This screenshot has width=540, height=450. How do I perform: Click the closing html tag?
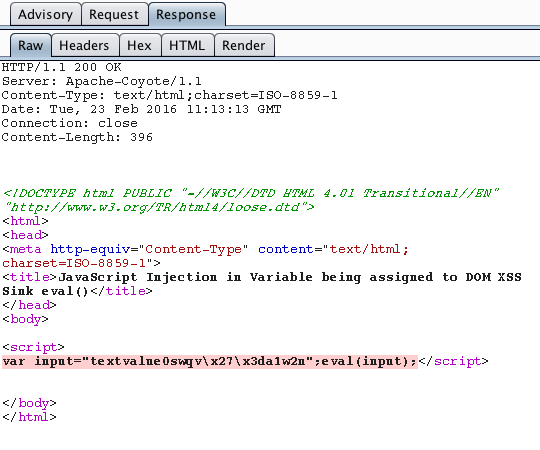coord(29,417)
